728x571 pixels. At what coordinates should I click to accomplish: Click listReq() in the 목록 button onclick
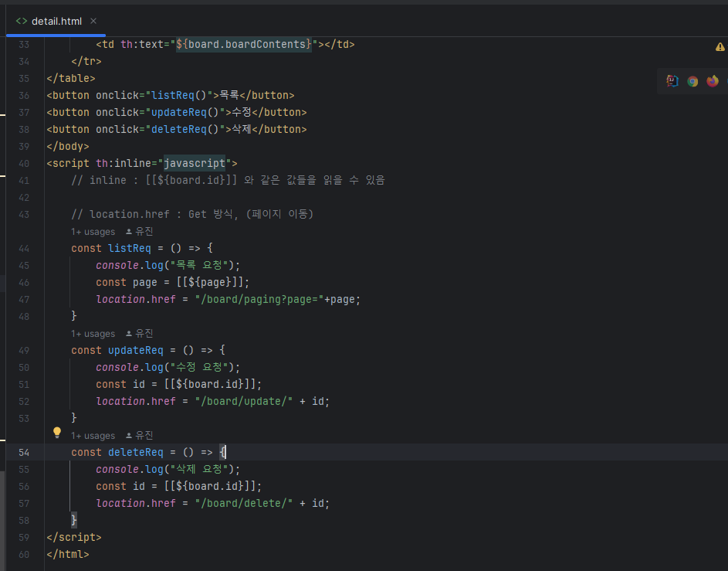179,95
